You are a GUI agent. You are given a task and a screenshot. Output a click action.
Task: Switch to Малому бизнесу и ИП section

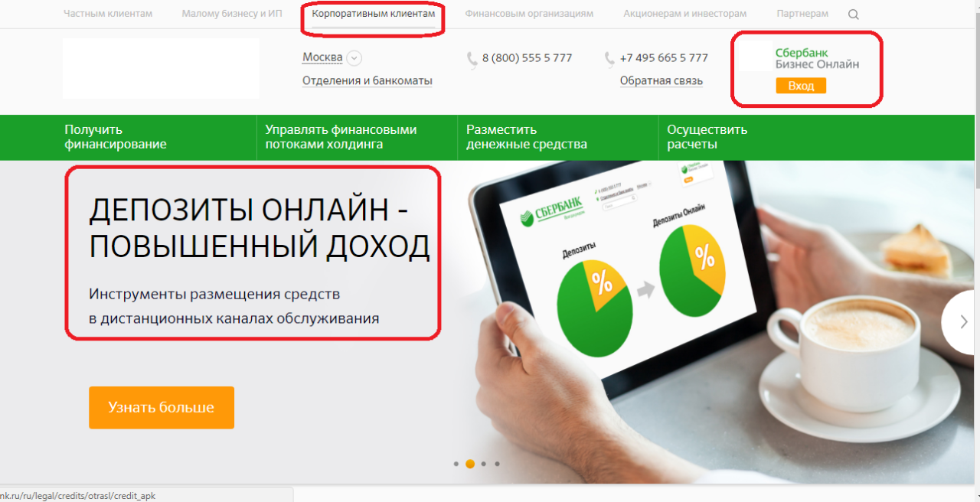[232, 14]
